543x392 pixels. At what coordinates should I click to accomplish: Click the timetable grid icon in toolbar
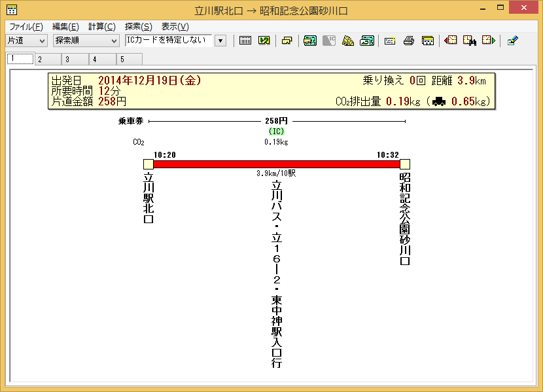pyautogui.click(x=245, y=41)
